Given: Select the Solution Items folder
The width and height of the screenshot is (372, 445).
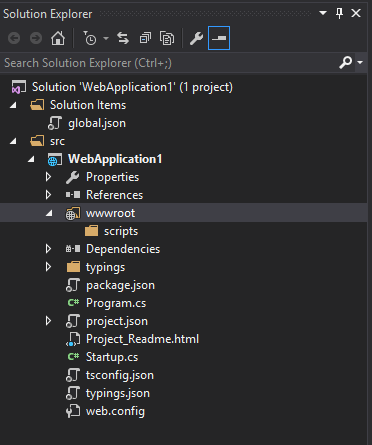Looking at the screenshot, I should [88, 105].
